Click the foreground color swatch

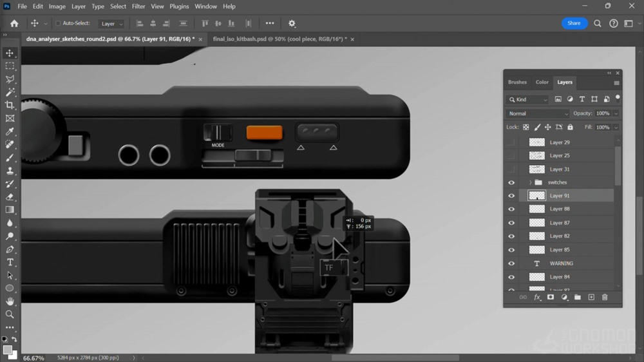pyautogui.click(x=7, y=350)
